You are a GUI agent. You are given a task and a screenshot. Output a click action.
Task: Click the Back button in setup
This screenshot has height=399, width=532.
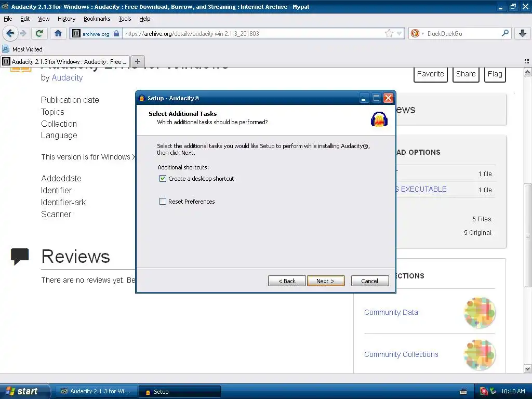click(x=287, y=281)
